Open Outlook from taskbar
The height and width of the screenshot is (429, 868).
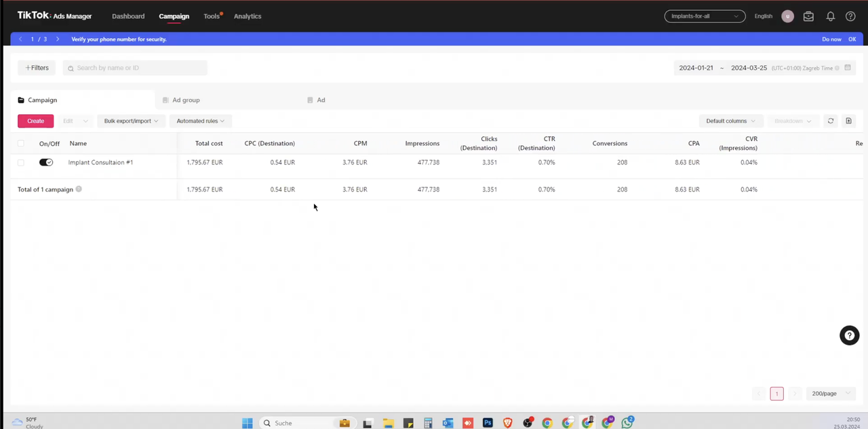coord(448,423)
